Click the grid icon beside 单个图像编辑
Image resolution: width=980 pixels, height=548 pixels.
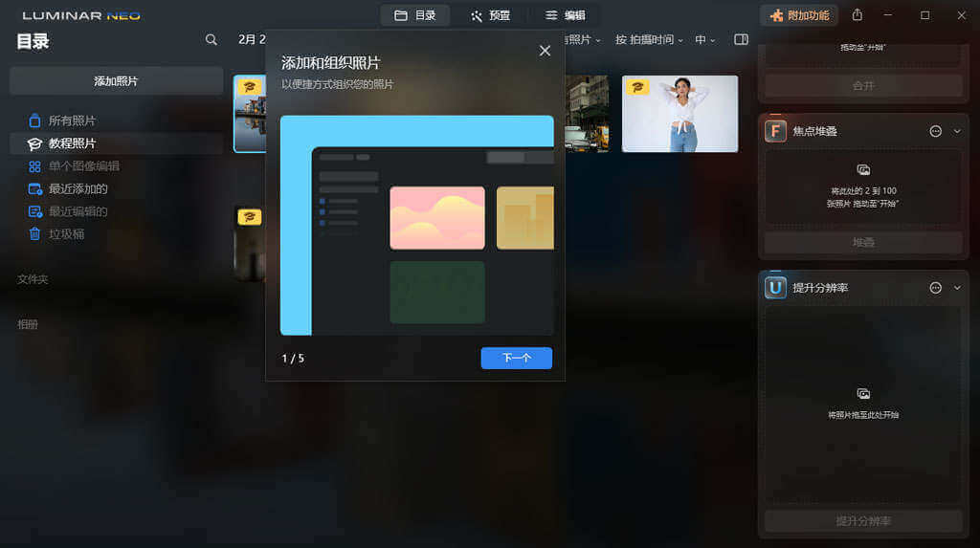(x=34, y=166)
